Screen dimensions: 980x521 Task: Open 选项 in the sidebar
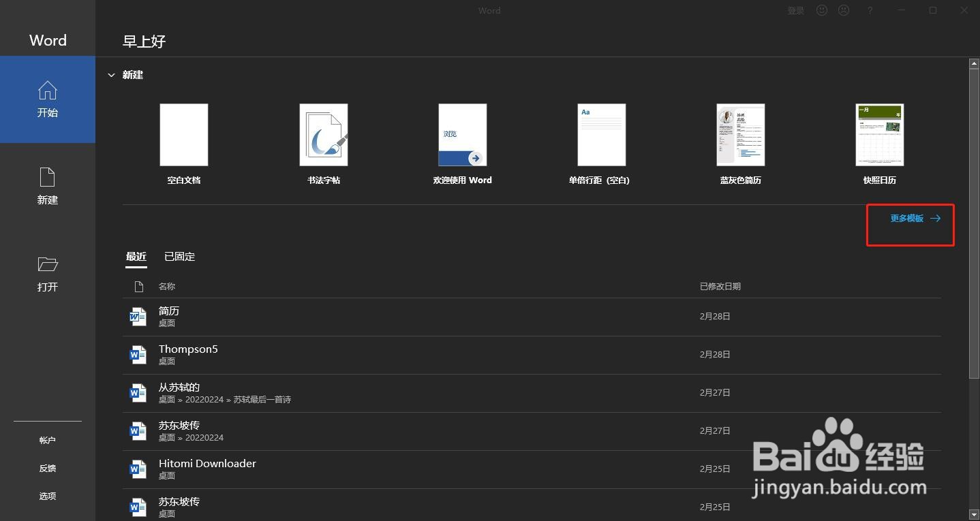click(x=48, y=496)
